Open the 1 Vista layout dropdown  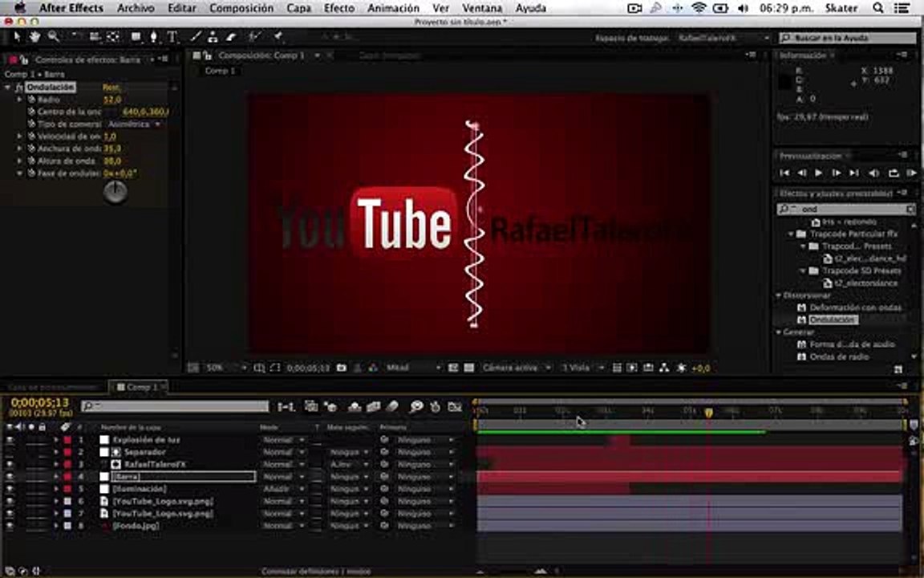coord(582,368)
